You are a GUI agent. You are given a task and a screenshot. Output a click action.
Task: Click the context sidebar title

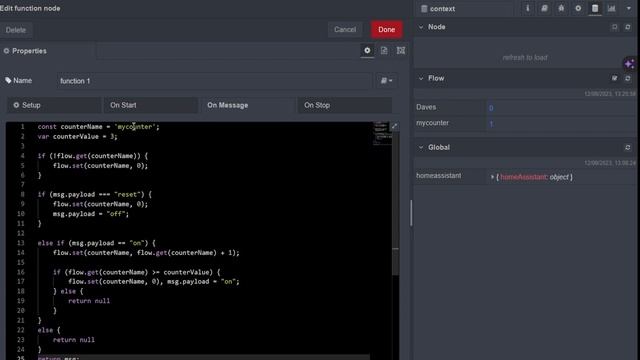pos(442,9)
